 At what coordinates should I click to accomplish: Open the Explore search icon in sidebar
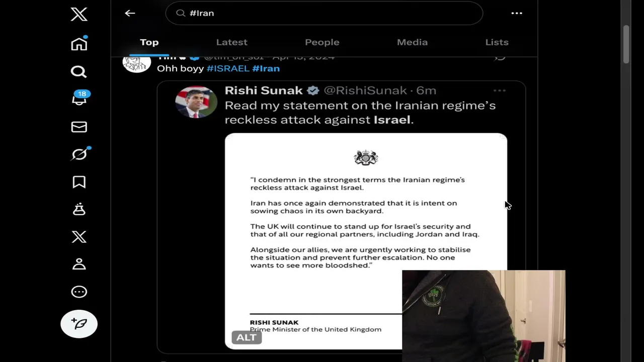[78, 71]
